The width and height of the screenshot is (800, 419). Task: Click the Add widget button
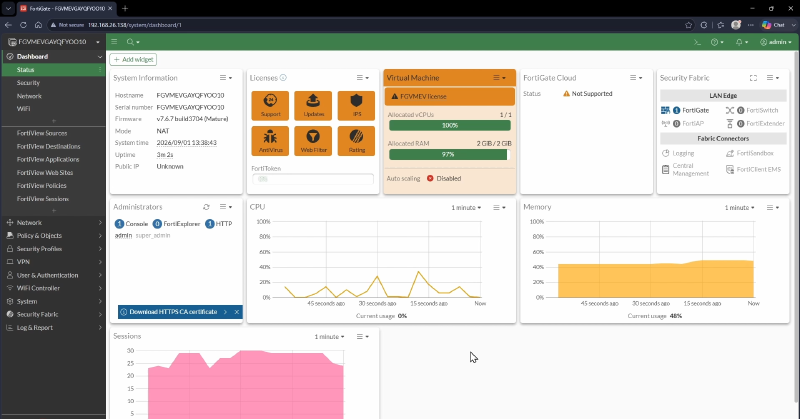coord(133,60)
